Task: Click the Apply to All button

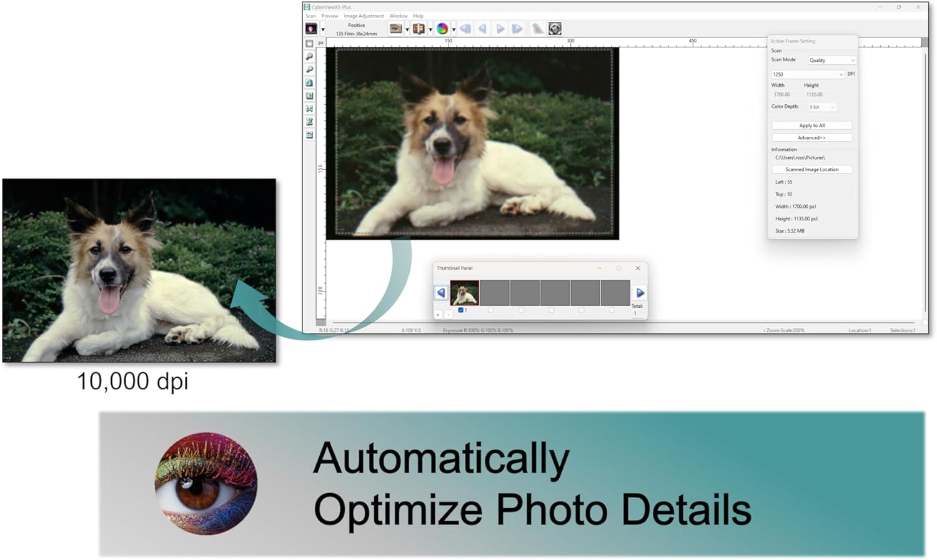Action: 811,125
